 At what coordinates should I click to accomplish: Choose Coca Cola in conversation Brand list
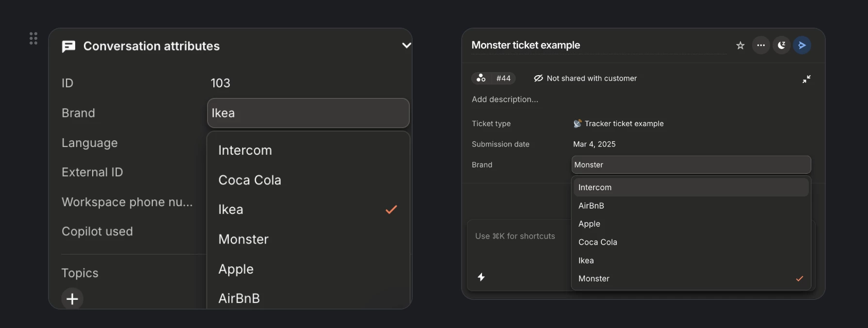[308, 180]
